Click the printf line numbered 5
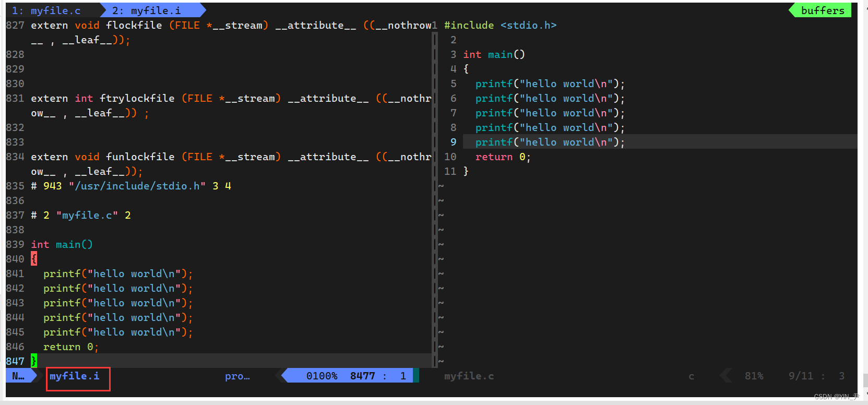Viewport: 868px width, 405px height. (x=550, y=84)
